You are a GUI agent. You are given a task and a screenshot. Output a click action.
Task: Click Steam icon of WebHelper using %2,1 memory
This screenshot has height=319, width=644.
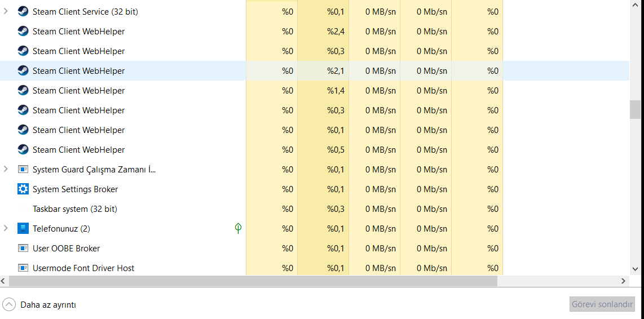coord(23,70)
